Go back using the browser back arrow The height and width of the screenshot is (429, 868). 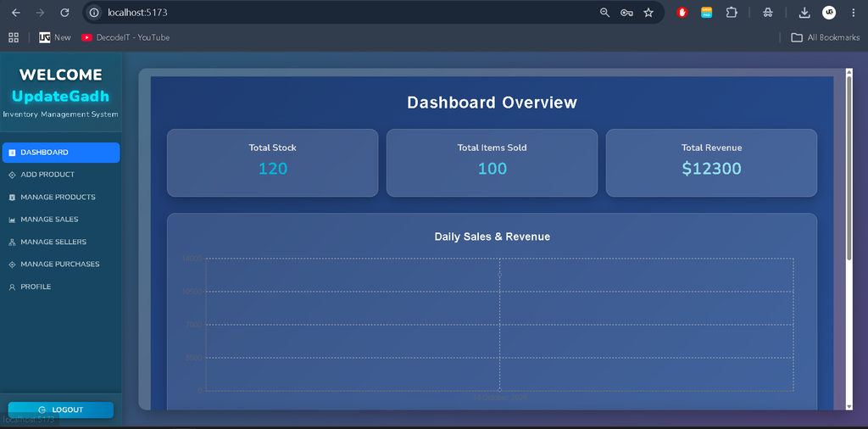click(16, 13)
